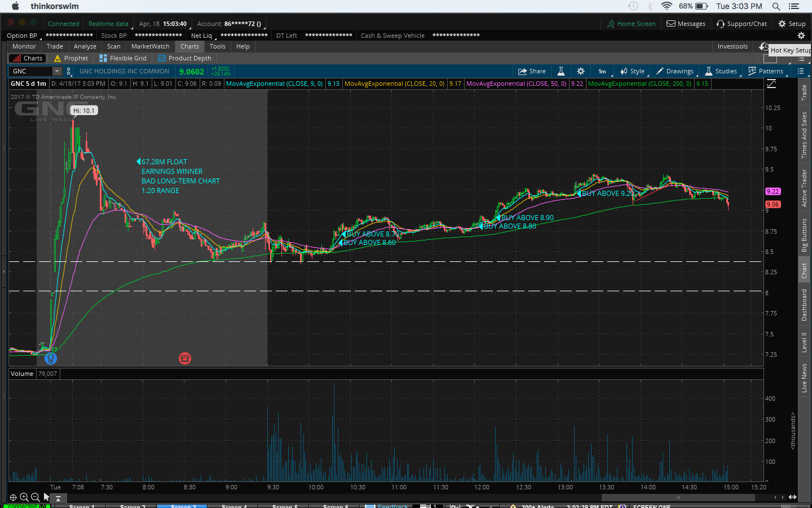This screenshot has width=812, height=508.
Task: Click the horizontal chart scrollbar thumb
Action: [678, 497]
